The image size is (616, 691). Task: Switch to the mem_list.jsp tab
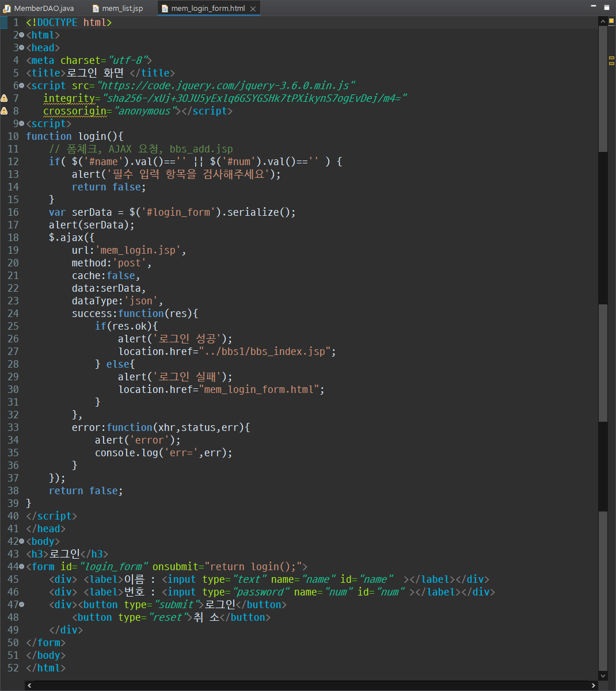pos(117,9)
